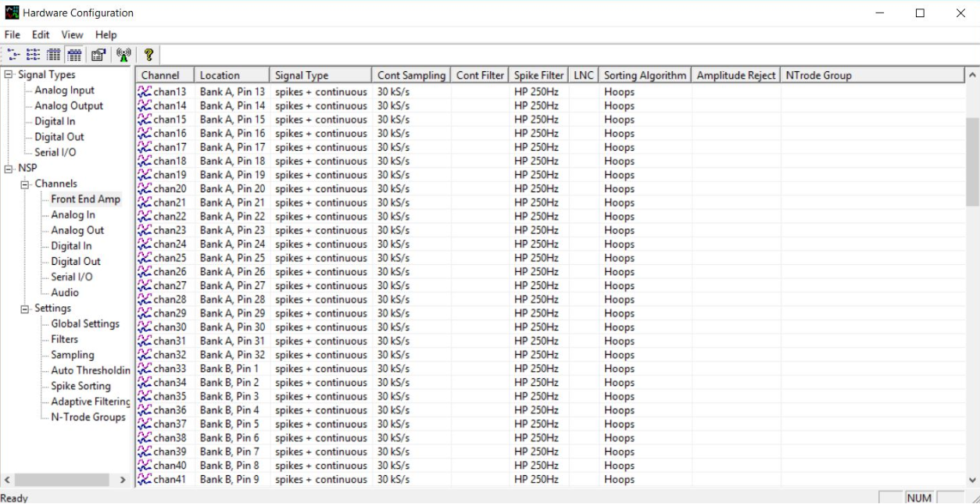Open the View menu
The height and width of the screenshot is (504, 980).
[72, 34]
